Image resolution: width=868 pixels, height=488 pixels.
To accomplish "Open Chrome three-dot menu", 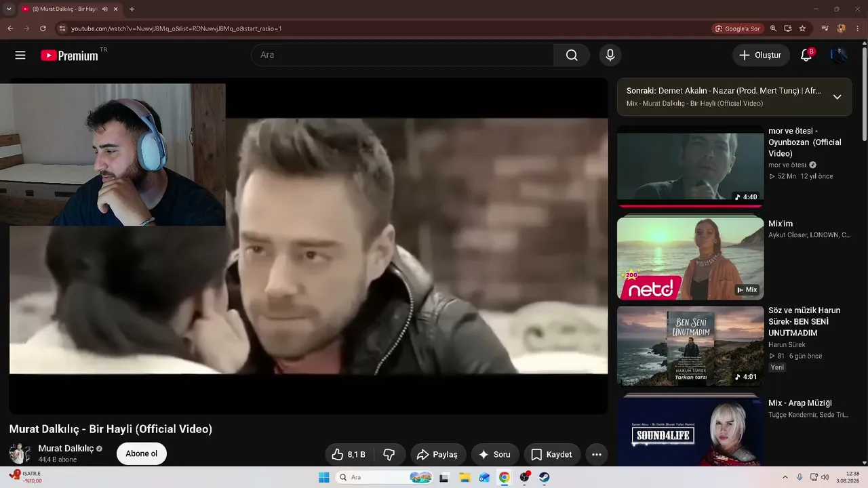I will click(858, 28).
